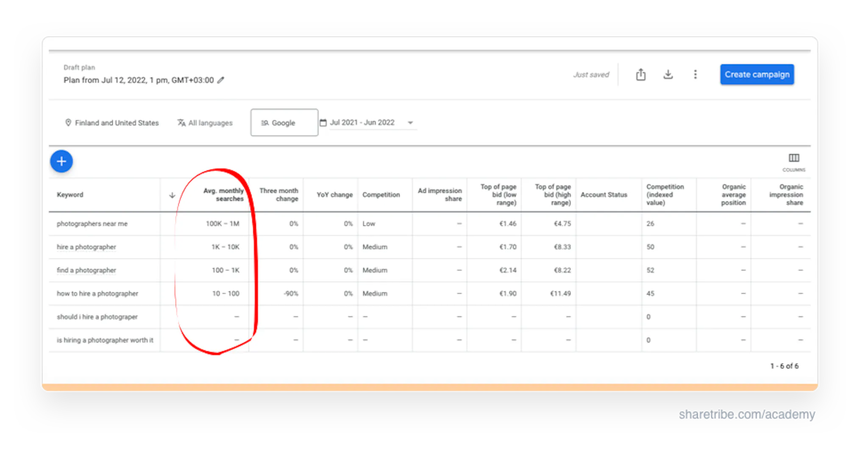The height and width of the screenshot is (464, 868).
Task: Open the Google search network selector
Action: coord(284,123)
